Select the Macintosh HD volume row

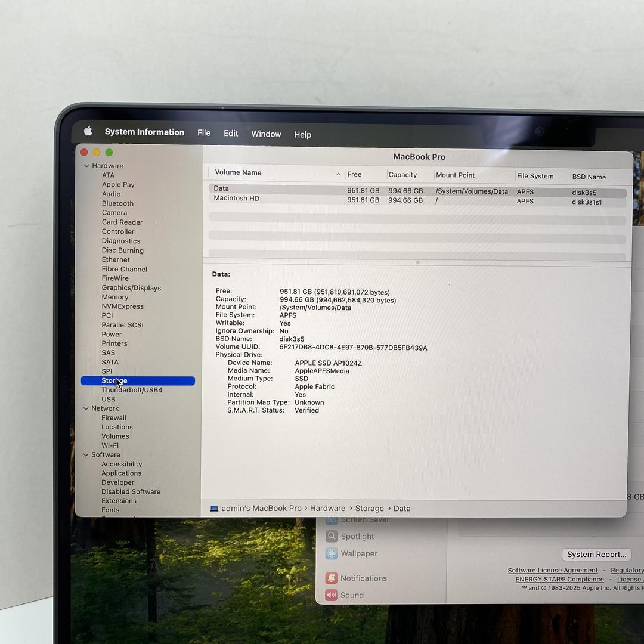[237, 199]
